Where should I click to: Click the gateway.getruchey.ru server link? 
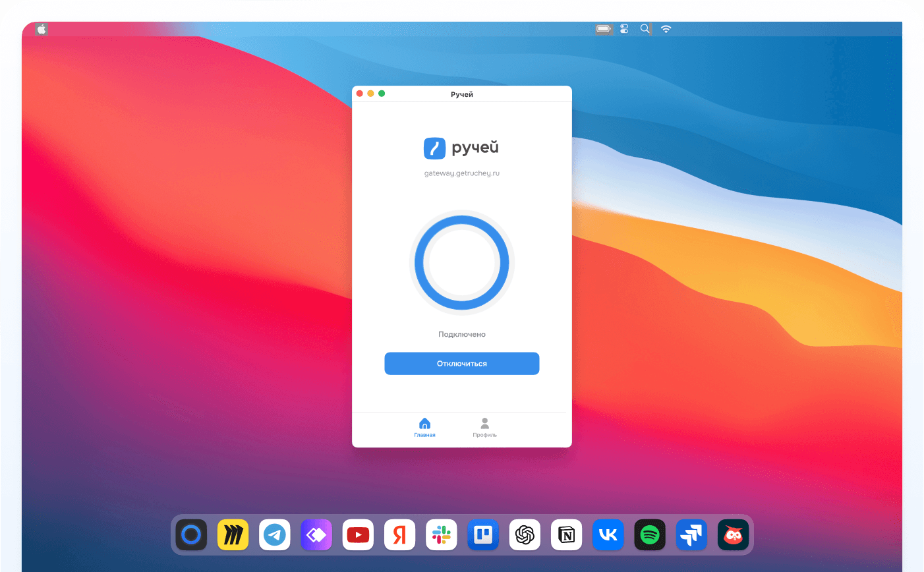[x=461, y=173]
